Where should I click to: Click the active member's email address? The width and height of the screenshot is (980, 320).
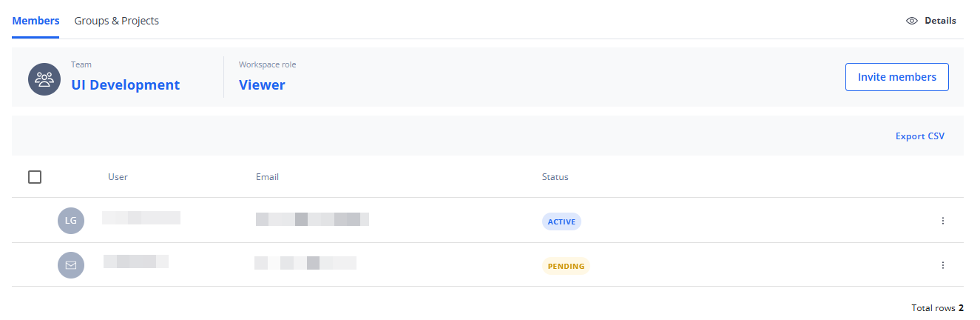click(312, 219)
